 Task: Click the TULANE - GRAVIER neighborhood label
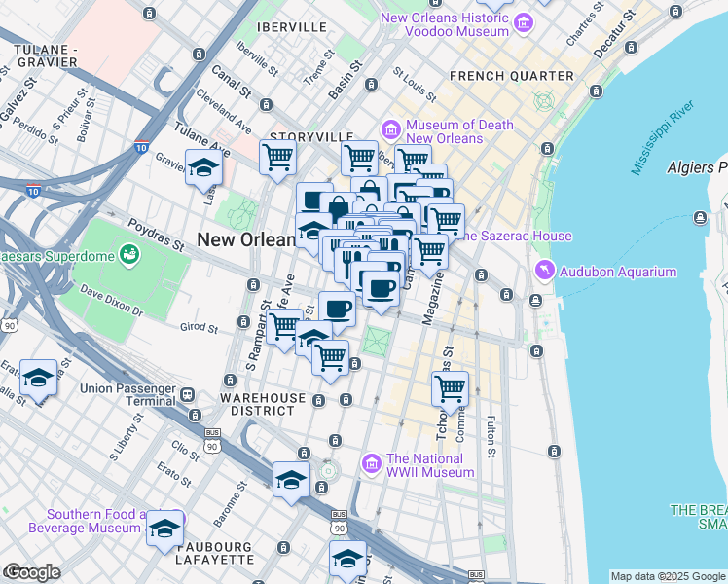tap(46, 55)
